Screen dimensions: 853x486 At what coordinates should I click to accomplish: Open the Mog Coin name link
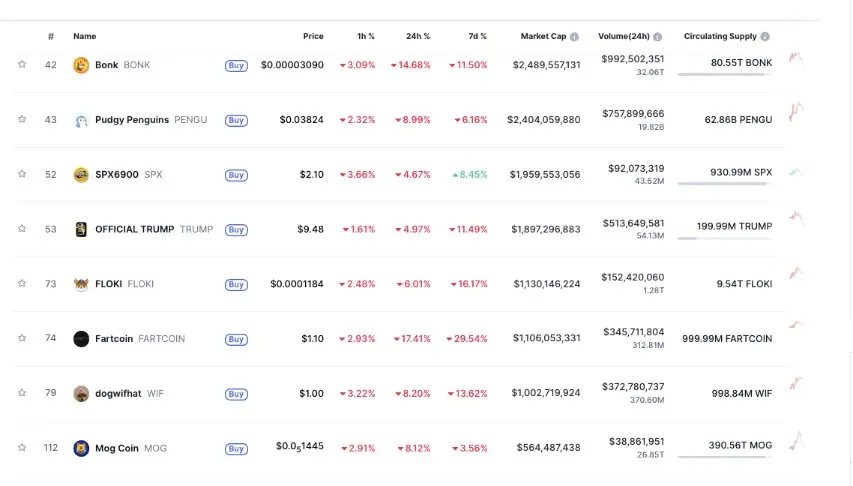pyautogui.click(x=117, y=448)
